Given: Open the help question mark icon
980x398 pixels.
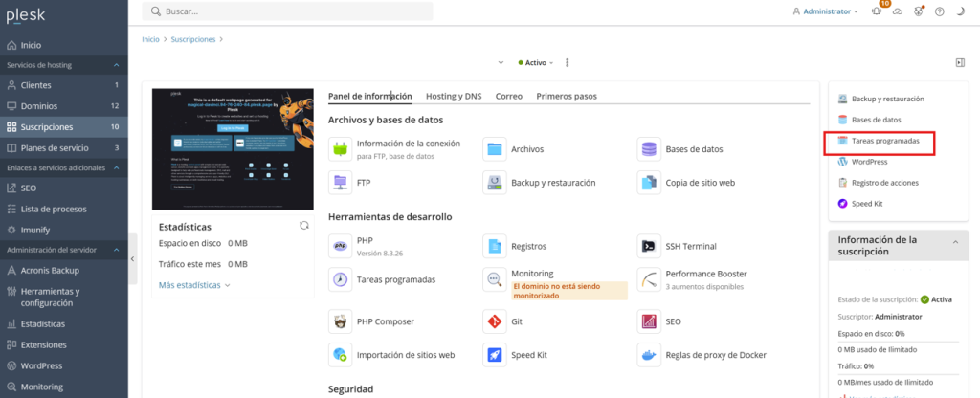Looking at the screenshot, I should point(939,11).
